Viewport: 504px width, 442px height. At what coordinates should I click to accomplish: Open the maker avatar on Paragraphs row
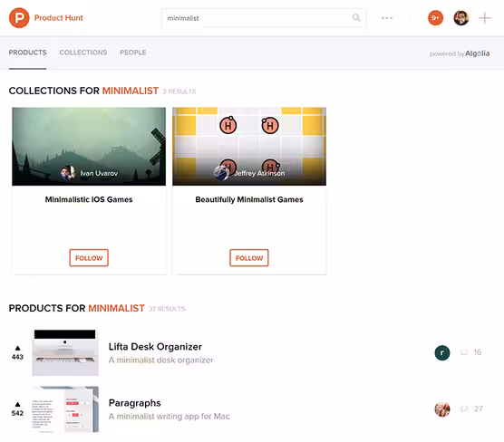pos(442,409)
